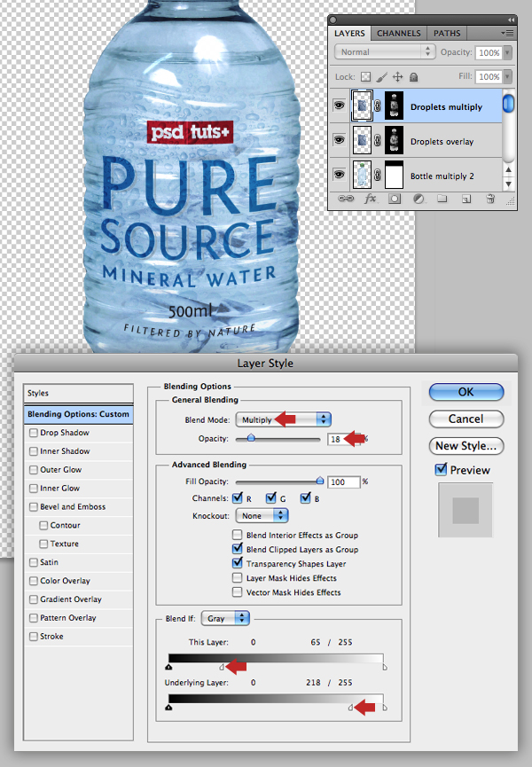Enable Drop Shadow checkbox

pyautogui.click(x=34, y=433)
